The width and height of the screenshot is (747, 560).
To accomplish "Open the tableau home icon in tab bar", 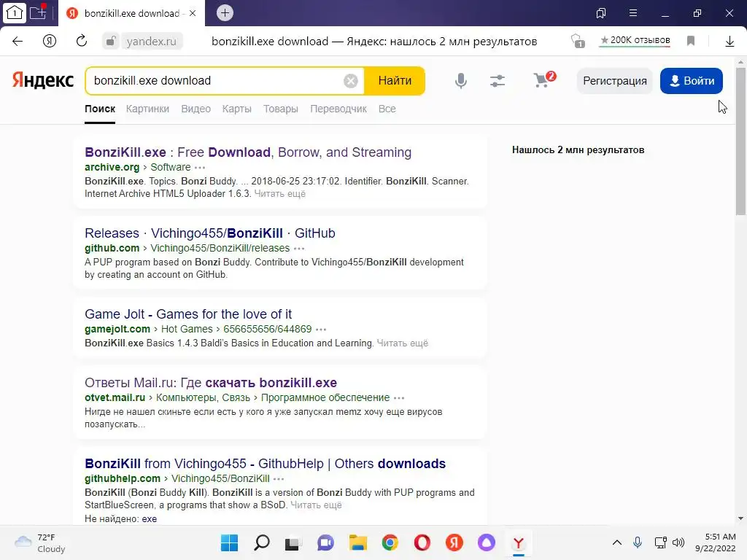I will [x=15, y=13].
